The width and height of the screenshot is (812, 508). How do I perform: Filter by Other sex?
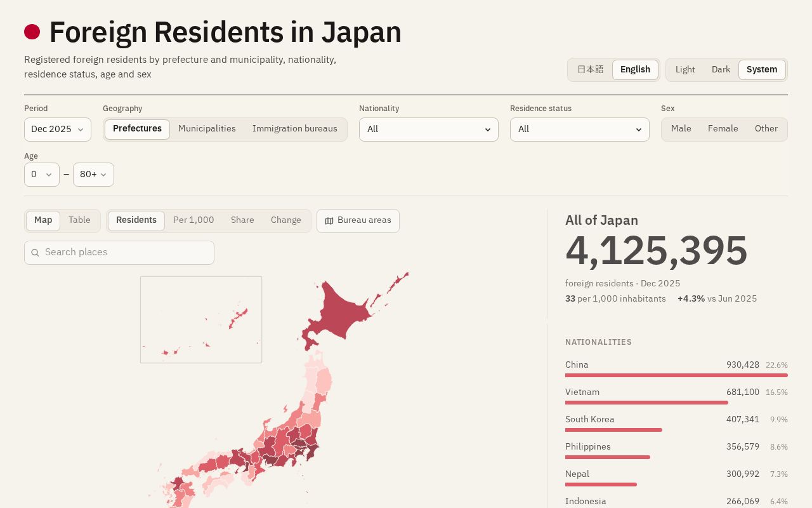[766, 129]
